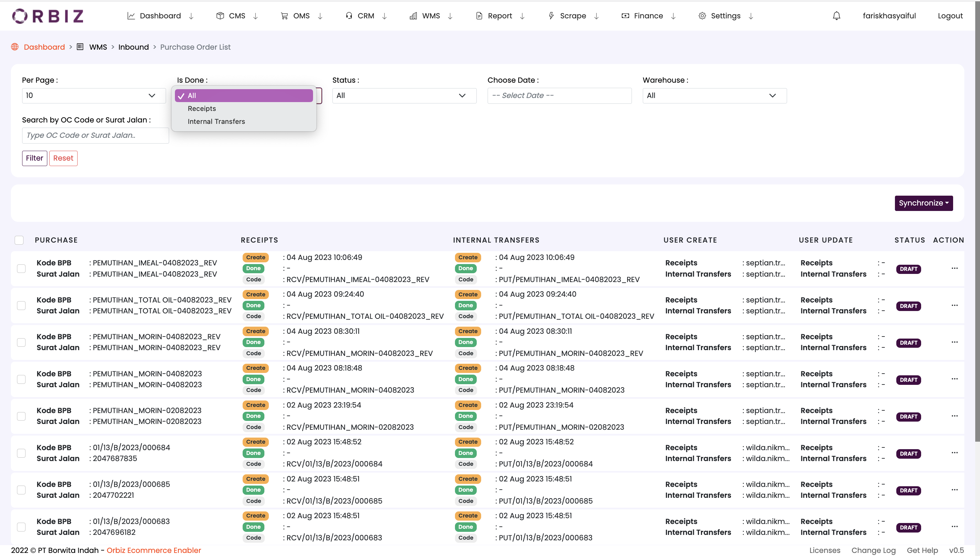Click the Report document icon
The image size is (980, 556).
coord(479,16)
